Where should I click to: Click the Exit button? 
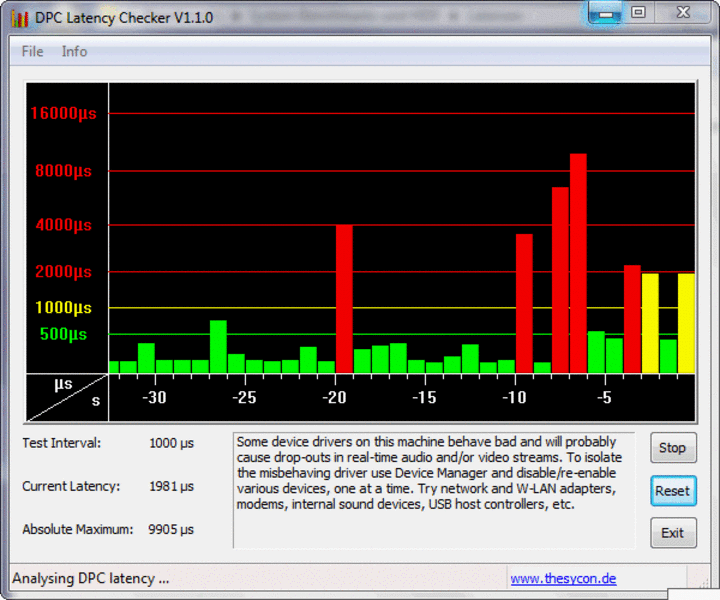[673, 533]
